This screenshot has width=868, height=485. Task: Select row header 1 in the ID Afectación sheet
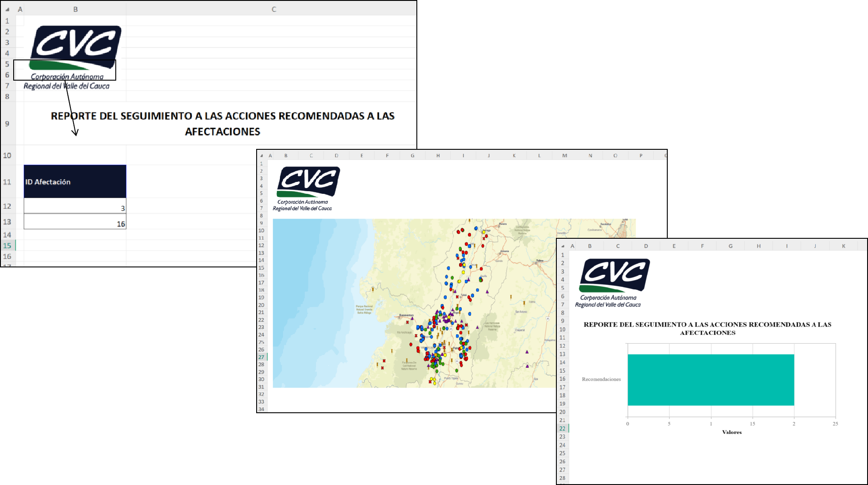pos(7,21)
